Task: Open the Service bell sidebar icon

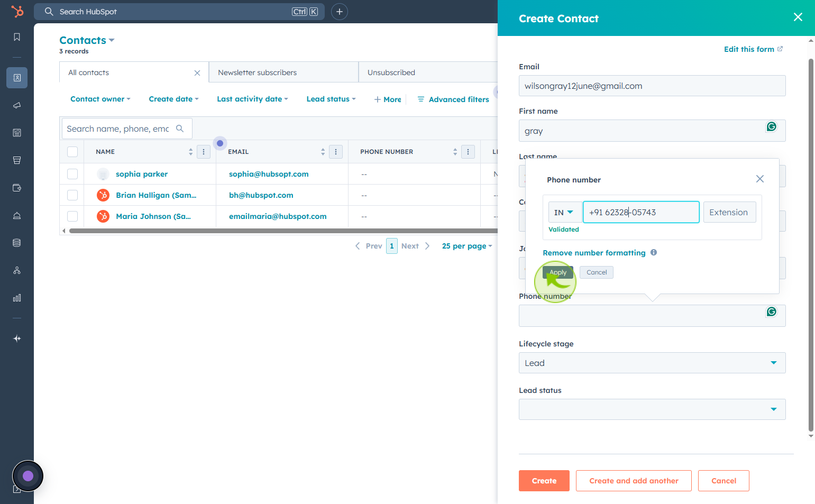Action: point(17,215)
